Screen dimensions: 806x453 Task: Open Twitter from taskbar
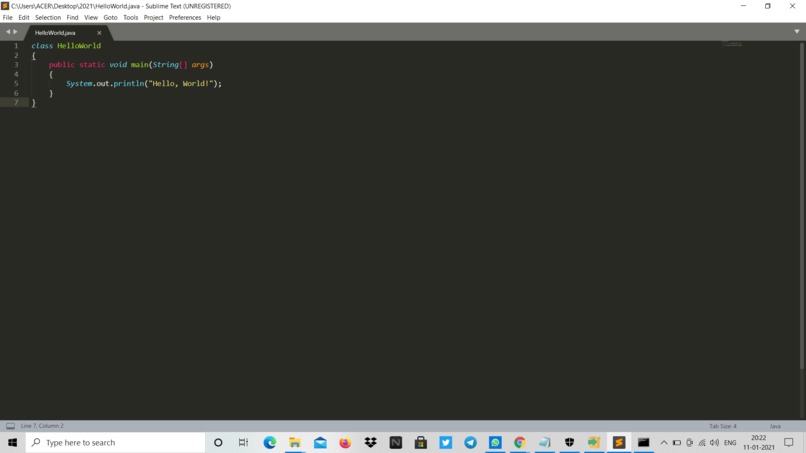tap(446, 442)
